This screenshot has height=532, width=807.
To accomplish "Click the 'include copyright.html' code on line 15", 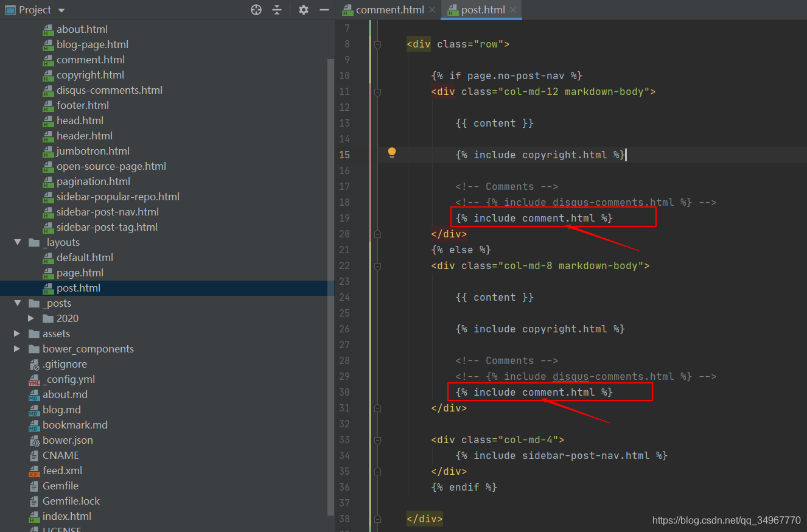I will pos(540,155).
